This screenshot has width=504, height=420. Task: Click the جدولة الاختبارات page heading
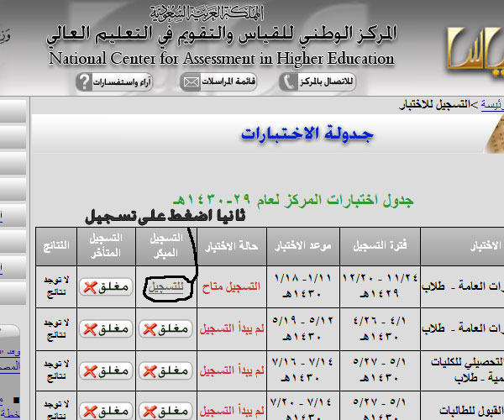[307, 134]
